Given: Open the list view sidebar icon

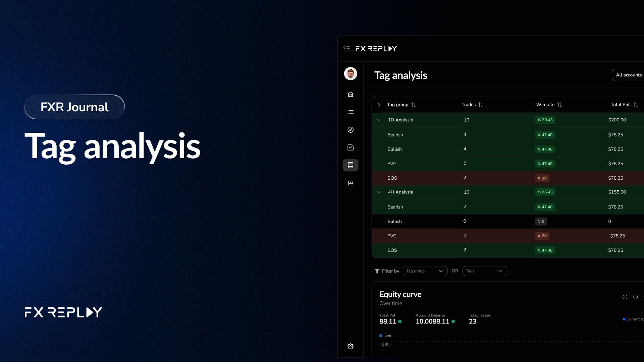Looking at the screenshot, I should pos(351,112).
